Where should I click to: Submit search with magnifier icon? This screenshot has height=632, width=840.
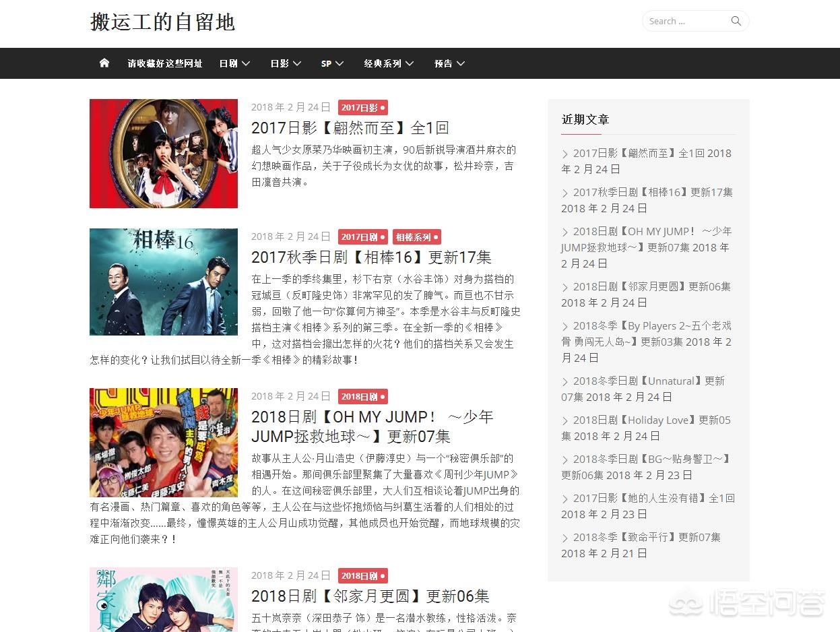(736, 21)
